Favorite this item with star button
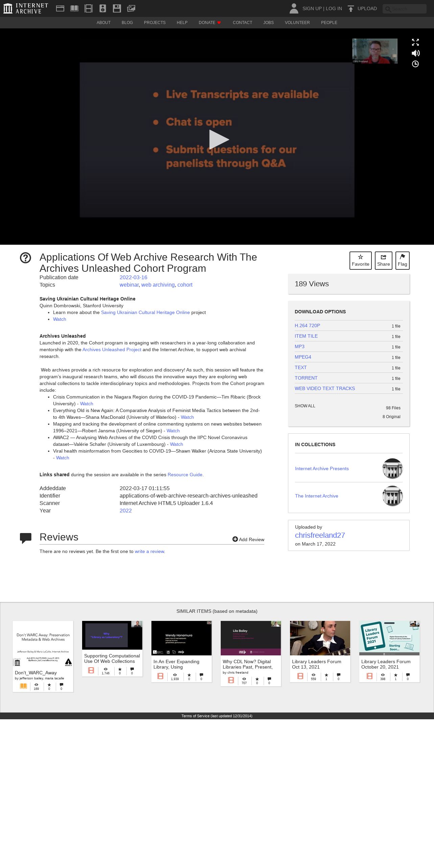 click(x=361, y=261)
